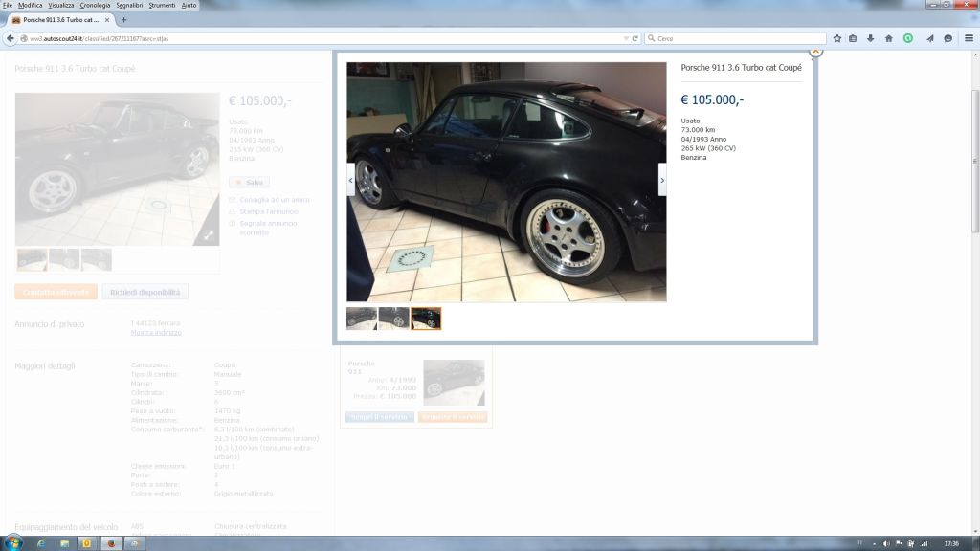This screenshot has height=551, width=980.
Task: Launch Internet Explorer from the taskbar
Action: (41, 543)
